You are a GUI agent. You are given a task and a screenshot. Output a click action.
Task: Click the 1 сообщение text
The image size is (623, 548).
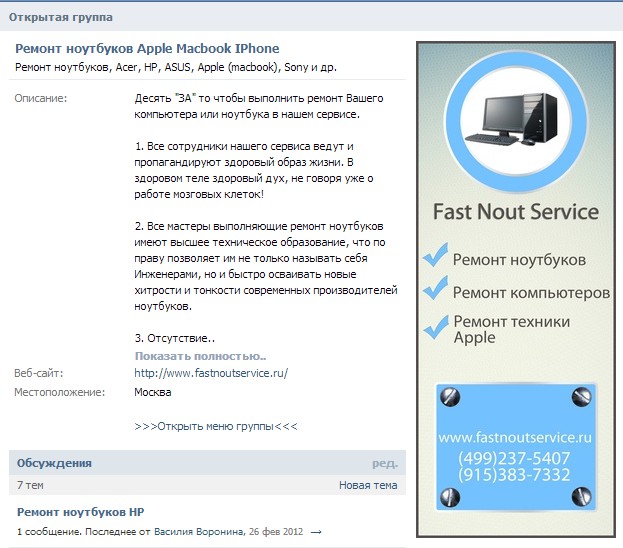(x=48, y=532)
